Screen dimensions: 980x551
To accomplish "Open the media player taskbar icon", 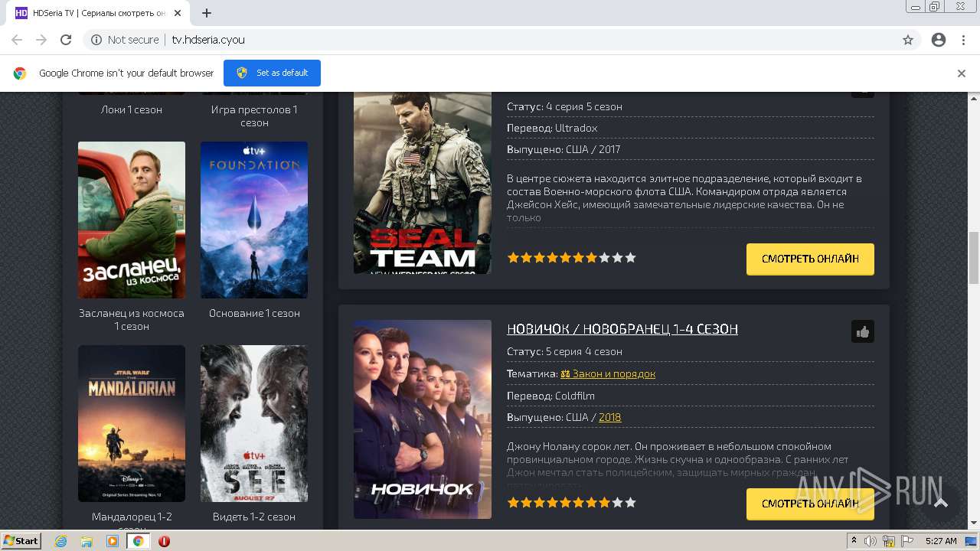I will [113, 541].
